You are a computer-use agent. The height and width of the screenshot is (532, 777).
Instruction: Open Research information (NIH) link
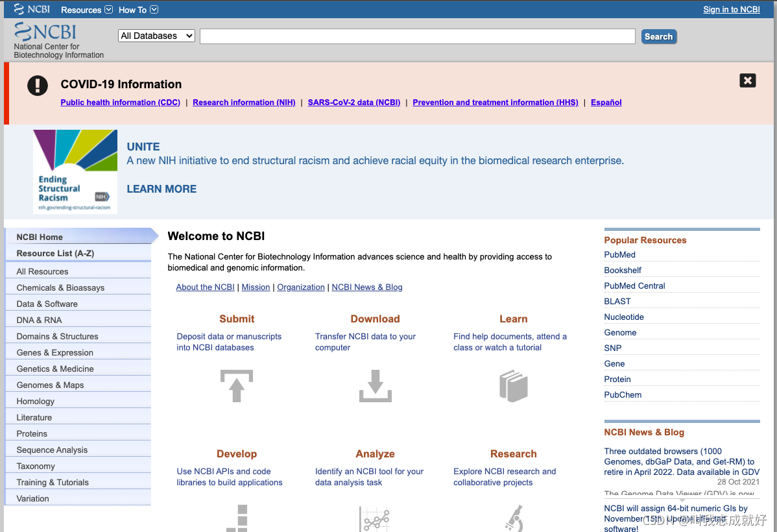tap(244, 102)
